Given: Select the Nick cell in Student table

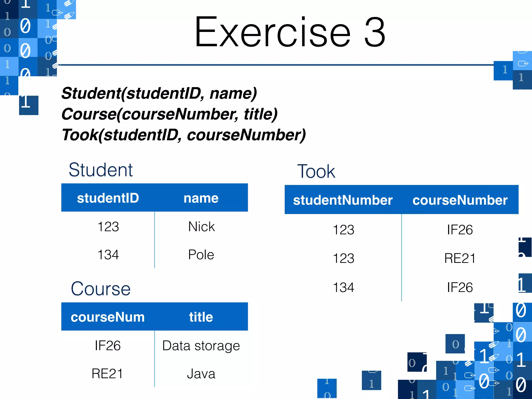Looking at the screenshot, I should point(201,227).
